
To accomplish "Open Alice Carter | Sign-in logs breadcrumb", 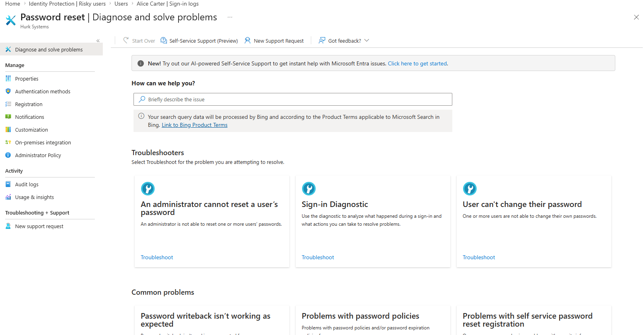I will click(x=167, y=4).
